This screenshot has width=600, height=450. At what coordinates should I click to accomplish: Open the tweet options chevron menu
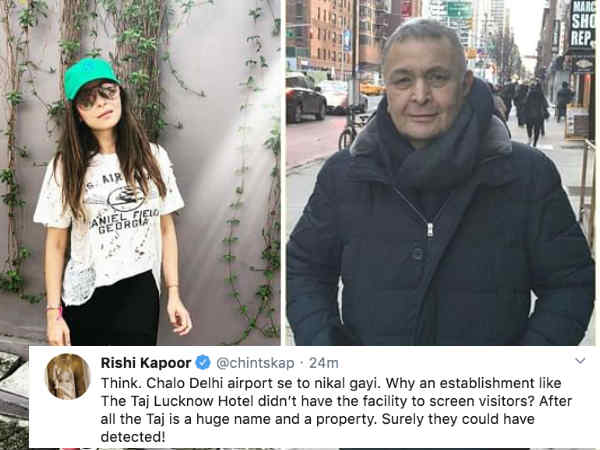pos(580,360)
